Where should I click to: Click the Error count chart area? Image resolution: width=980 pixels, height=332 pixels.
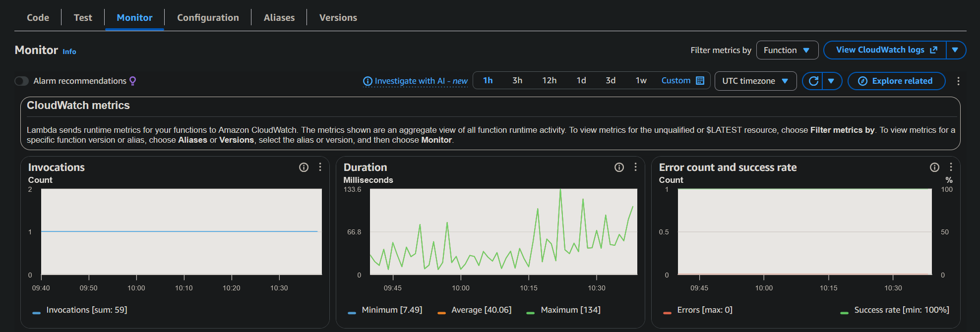tap(805, 231)
